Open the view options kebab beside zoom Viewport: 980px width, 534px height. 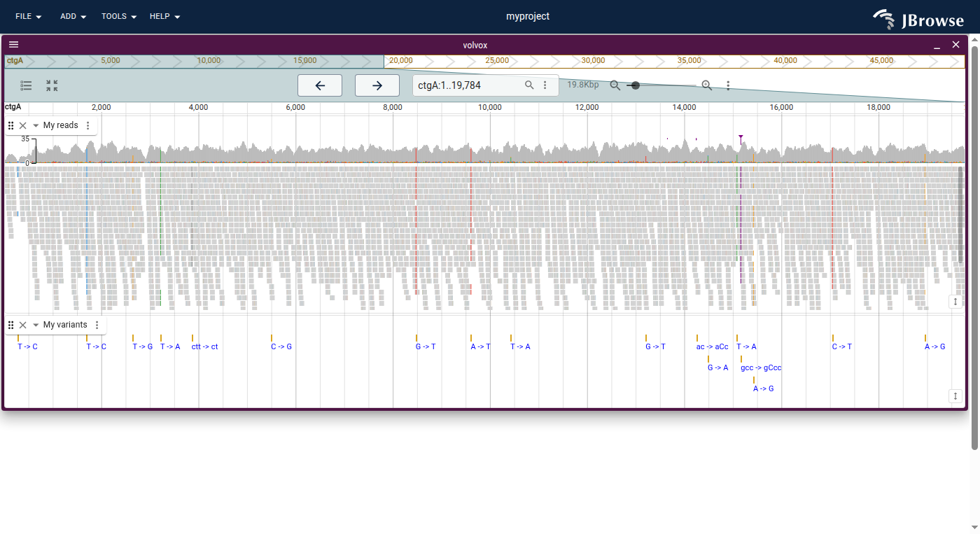click(728, 85)
